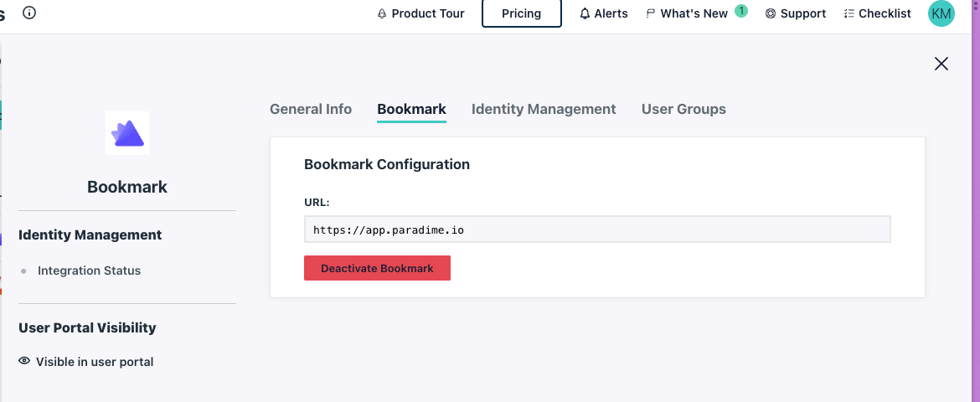This screenshot has width=980, height=402.
Task: Click the Pricing button
Action: (522, 13)
